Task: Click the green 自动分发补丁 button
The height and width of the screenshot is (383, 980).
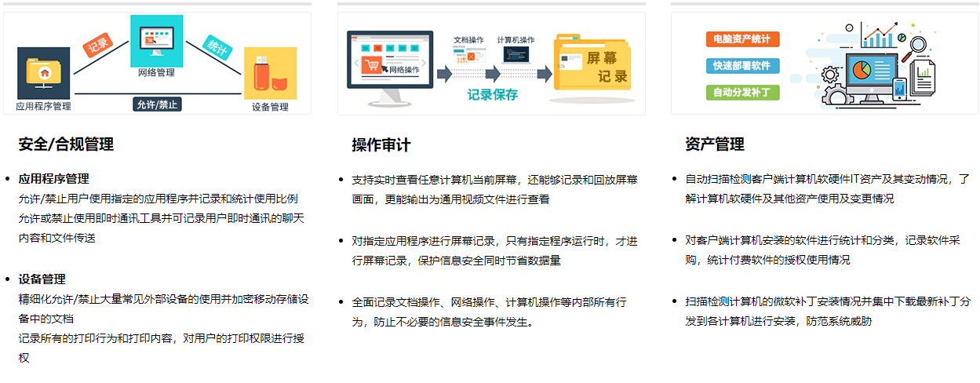Action: tap(741, 92)
